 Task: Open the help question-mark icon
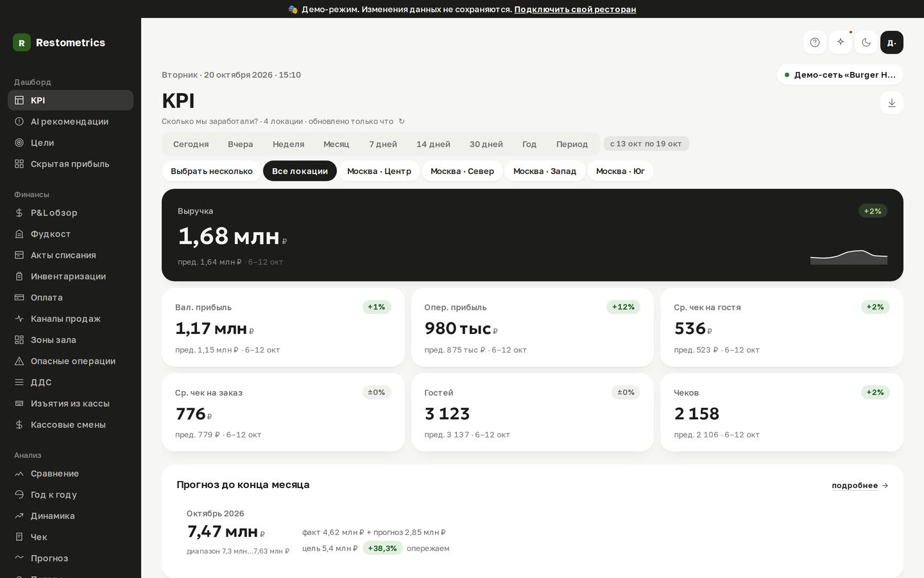[x=815, y=42]
